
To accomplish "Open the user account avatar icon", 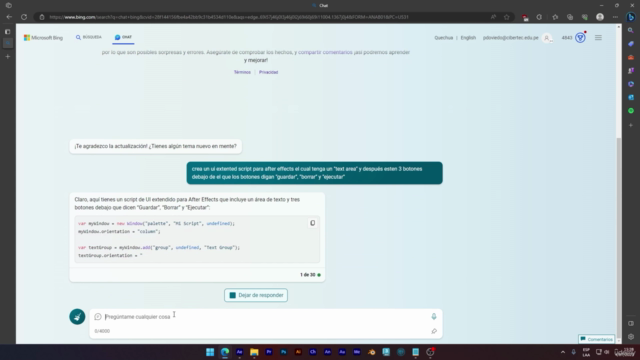I will (547, 38).
